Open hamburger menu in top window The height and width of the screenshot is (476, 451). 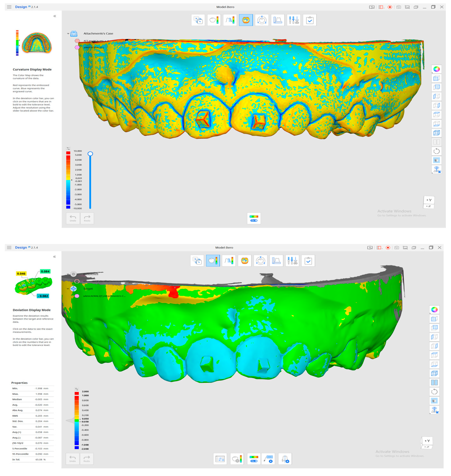[9, 7]
